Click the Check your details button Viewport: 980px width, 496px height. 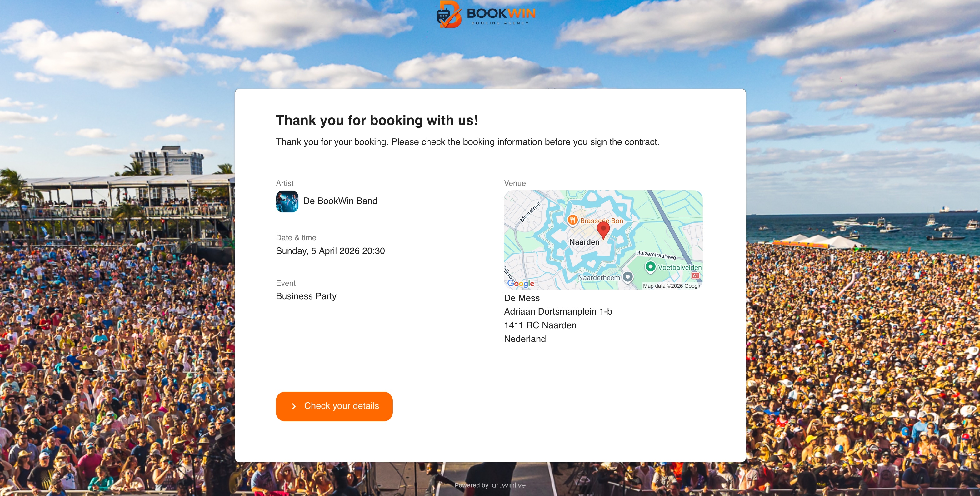point(334,406)
